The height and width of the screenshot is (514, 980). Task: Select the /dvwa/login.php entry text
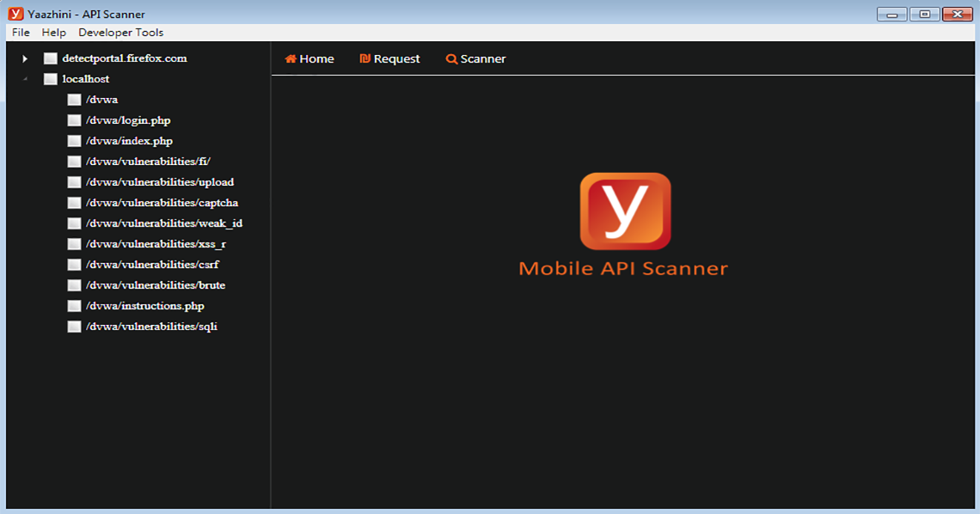[x=128, y=120]
